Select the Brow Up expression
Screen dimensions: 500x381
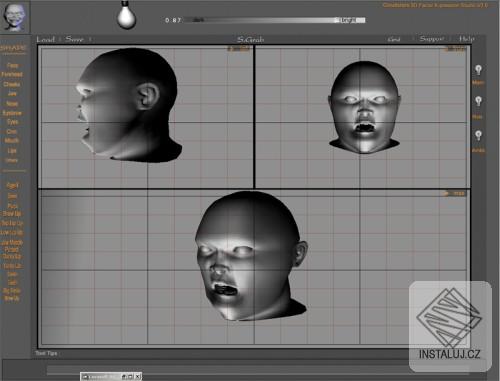(12, 214)
